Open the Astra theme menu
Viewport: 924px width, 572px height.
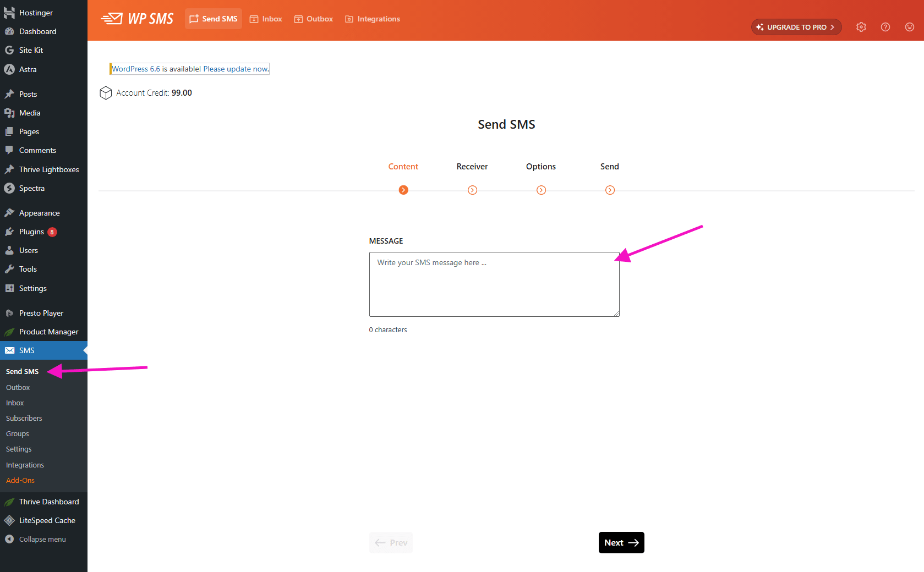(43, 69)
